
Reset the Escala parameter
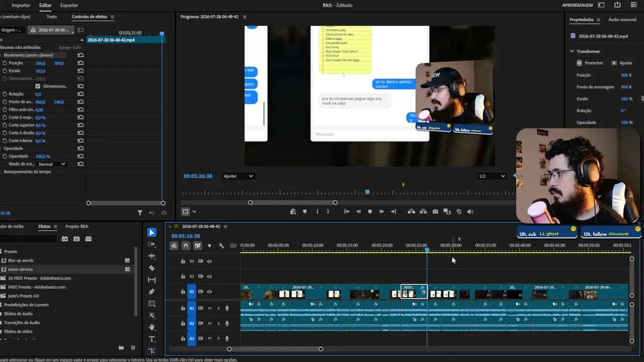click(80, 71)
